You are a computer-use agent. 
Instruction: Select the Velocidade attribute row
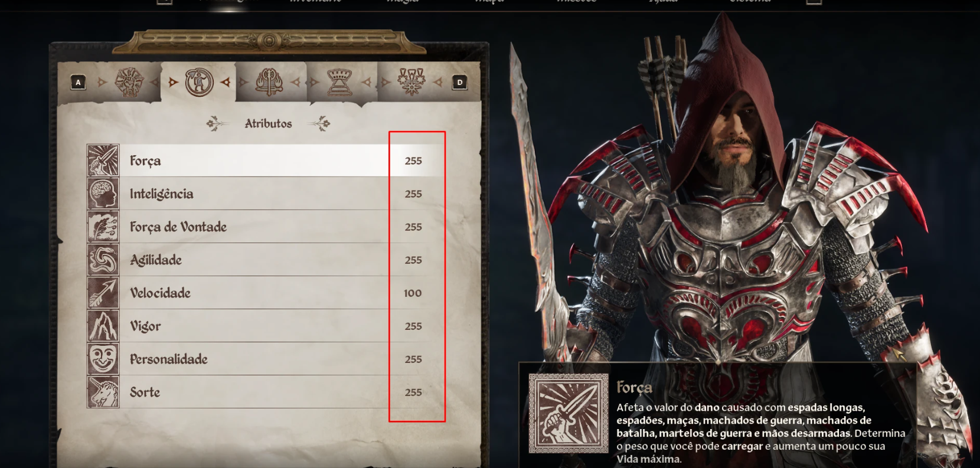(x=265, y=293)
